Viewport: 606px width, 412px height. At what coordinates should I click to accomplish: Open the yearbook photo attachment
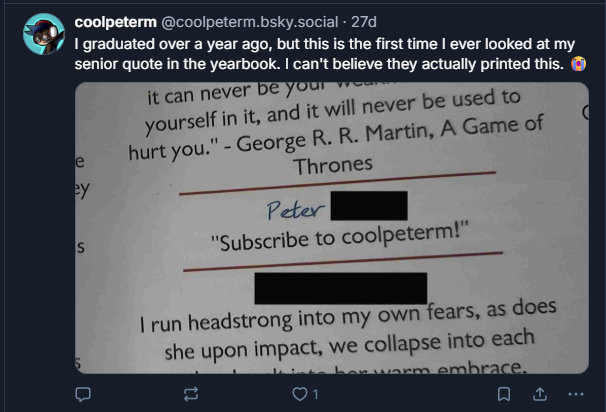point(331,228)
